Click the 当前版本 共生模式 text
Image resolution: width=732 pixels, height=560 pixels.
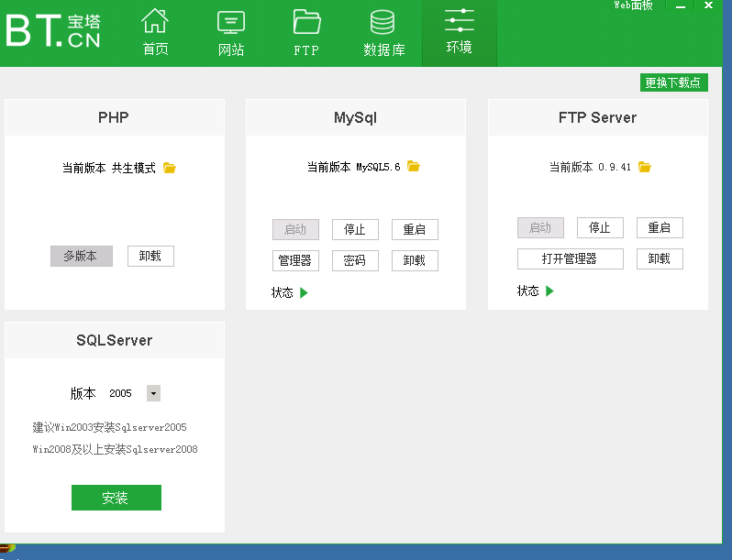pos(109,168)
